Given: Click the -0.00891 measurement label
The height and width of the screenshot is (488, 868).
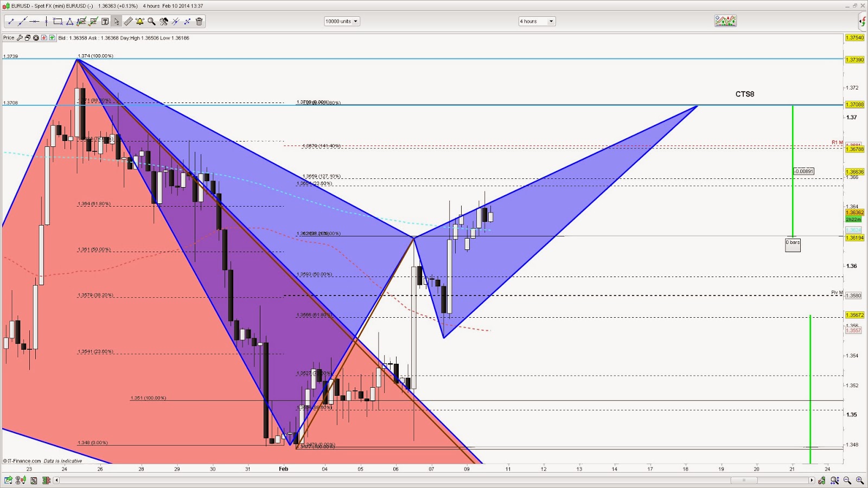Looking at the screenshot, I should click(803, 171).
